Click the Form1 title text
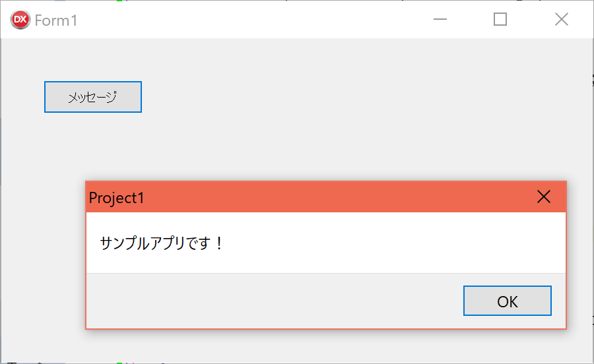The image size is (594, 364). (x=55, y=20)
